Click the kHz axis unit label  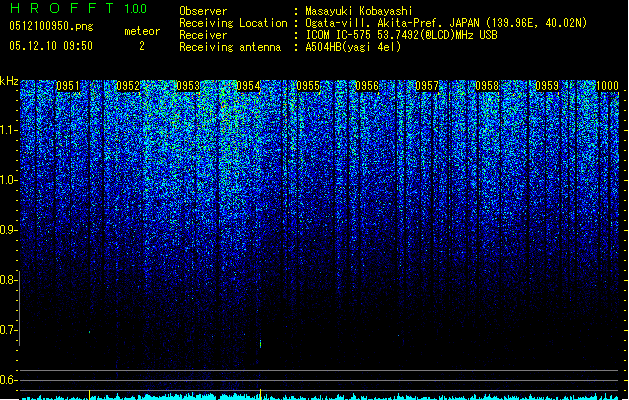coord(9,81)
